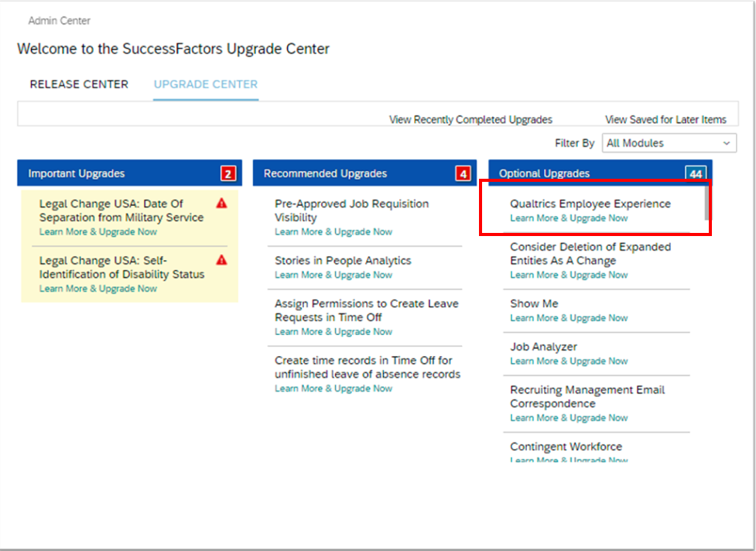This screenshot has height=551, width=756.
Task: Select Consider Deletion of Expanded Entities title
Action: click(x=590, y=254)
